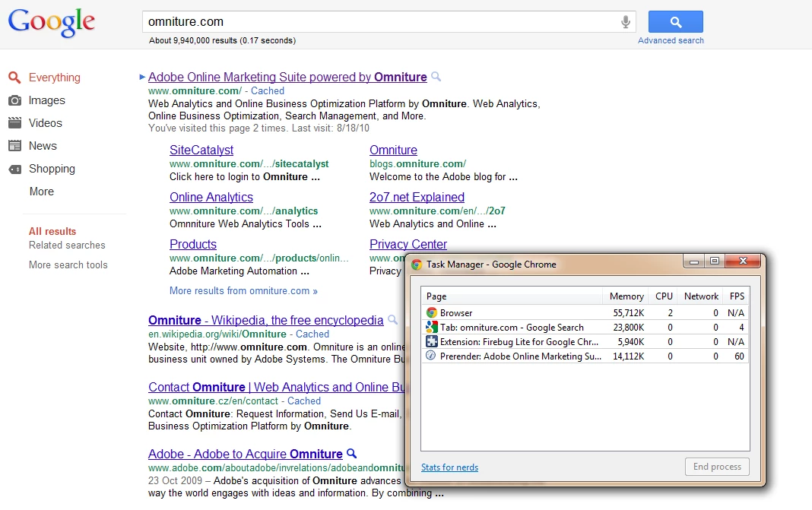
Task: Click the Google logo
Action: [x=51, y=24]
